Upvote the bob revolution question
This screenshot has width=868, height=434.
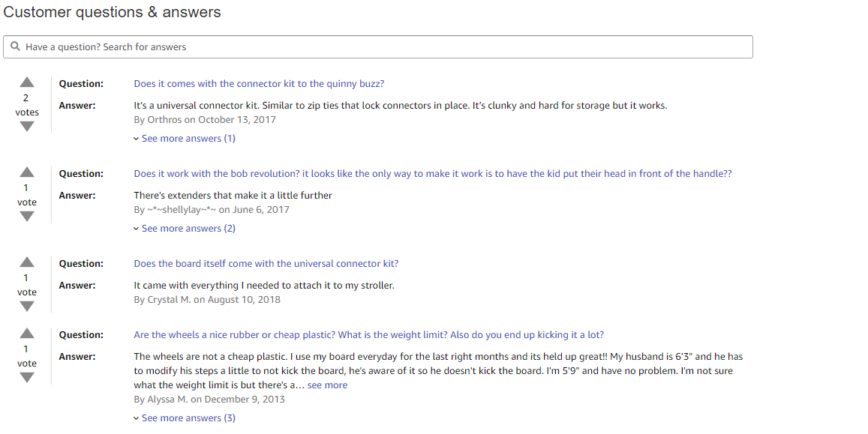tap(26, 172)
